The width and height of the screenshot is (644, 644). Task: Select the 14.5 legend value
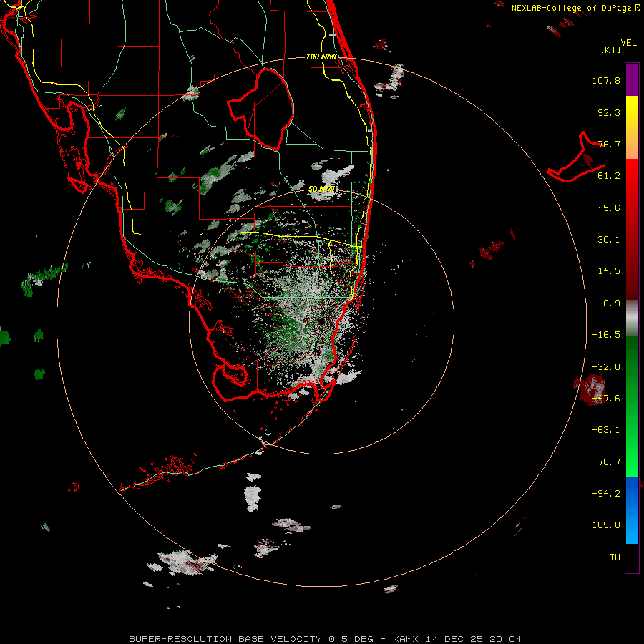(x=609, y=271)
